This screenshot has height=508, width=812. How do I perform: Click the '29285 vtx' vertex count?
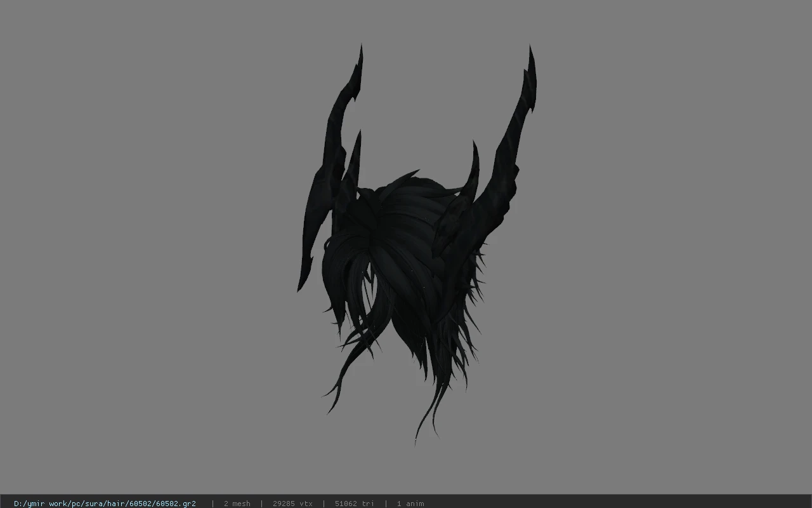coord(292,504)
